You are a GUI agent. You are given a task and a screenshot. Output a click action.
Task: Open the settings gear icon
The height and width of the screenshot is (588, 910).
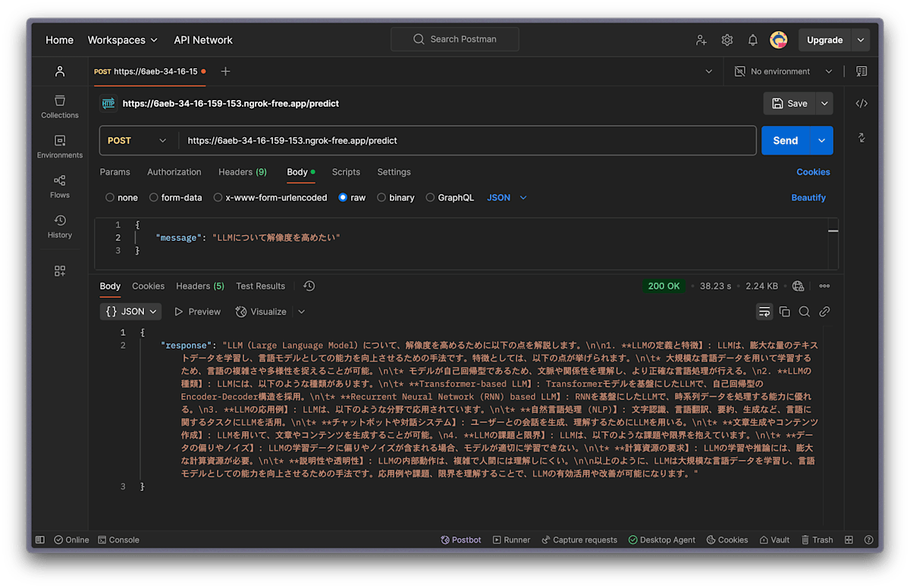coord(727,40)
